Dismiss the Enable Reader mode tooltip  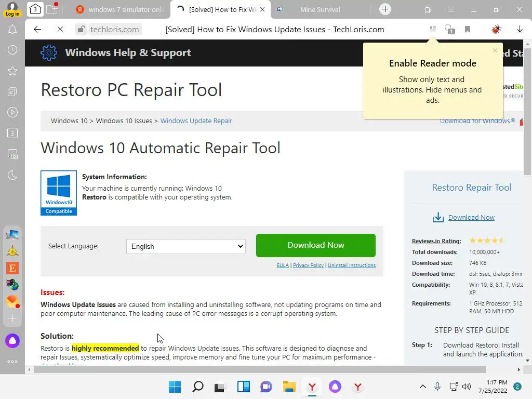point(495,50)
